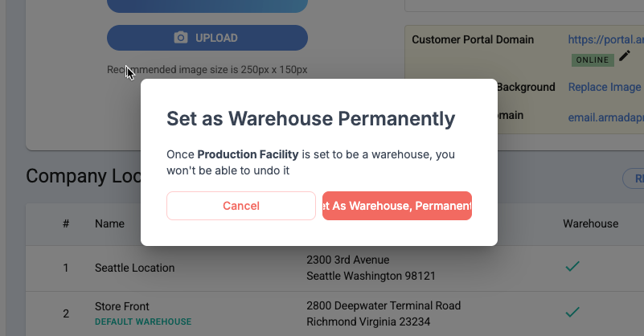Click the Warehouse column header
Image resolution: width=644 pixels, height=336 pixels.
(x=590, y=223)
